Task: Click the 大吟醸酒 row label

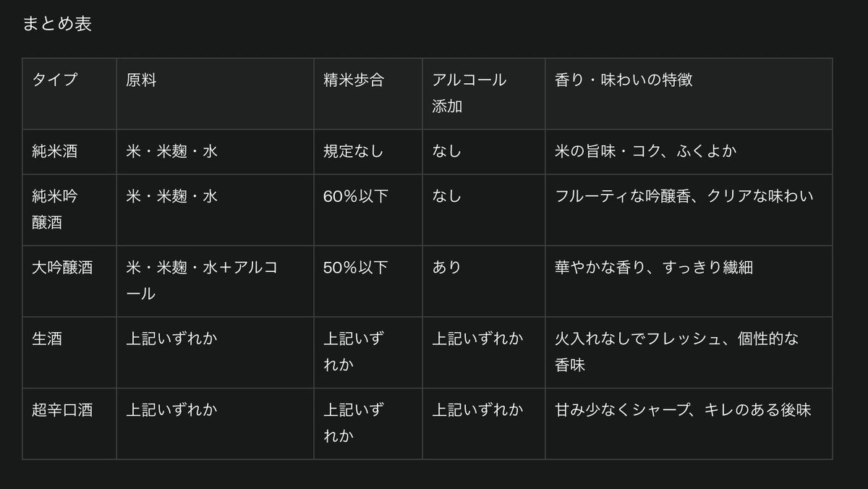Action: (x=69, y=281)
